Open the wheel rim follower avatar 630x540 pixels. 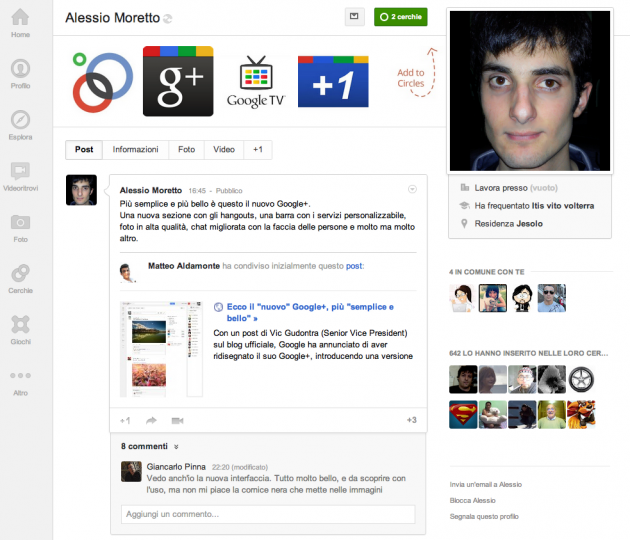[x=581, y=379]
